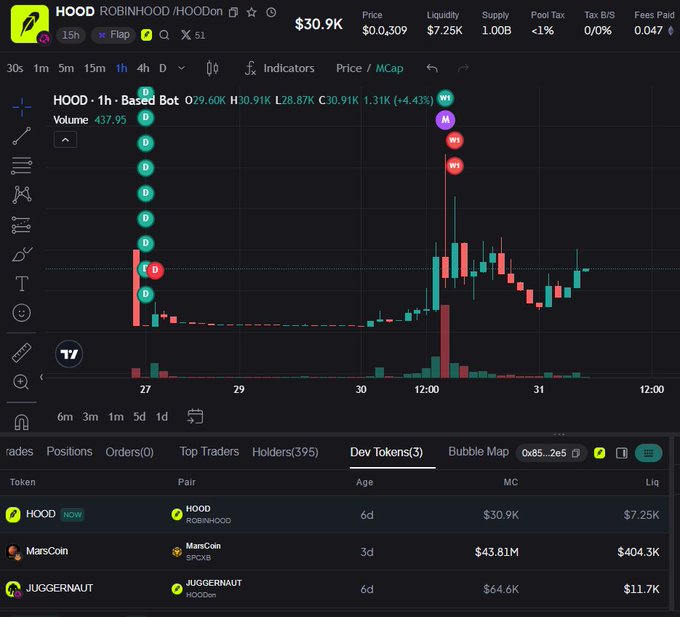Switch chart display to MCap
This screenshot has width=680, height=617.
tap(389, 68)
